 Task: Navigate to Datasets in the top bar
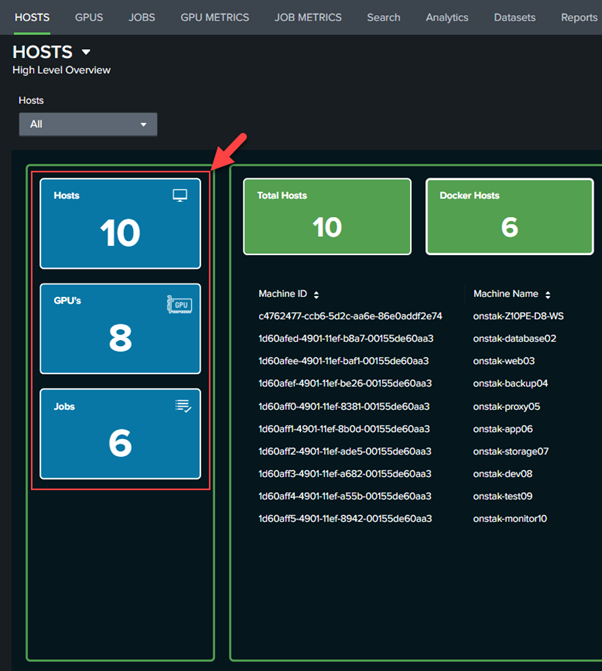point(514,17)
